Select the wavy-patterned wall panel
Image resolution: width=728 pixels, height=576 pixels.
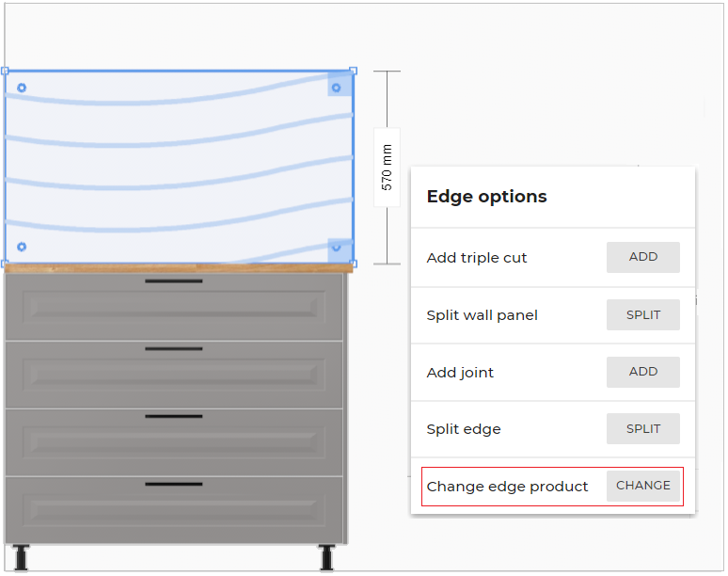click(179, 168)
